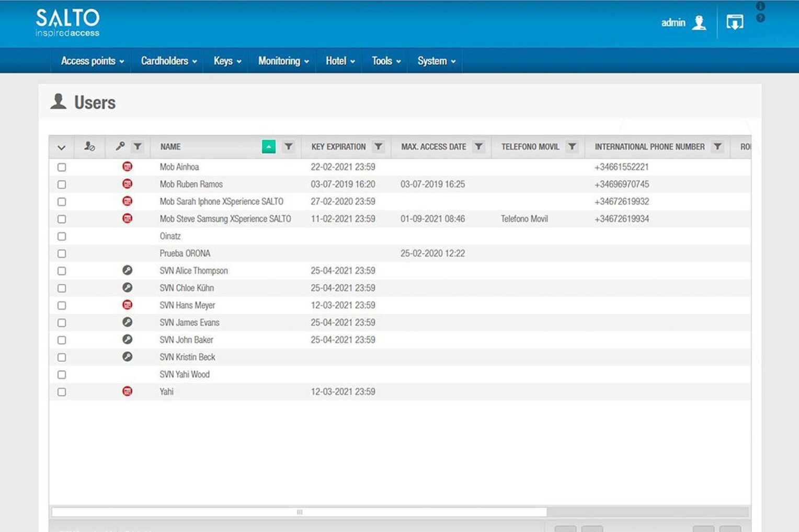Open the Telefono Movil column filter
The width and height of the screenshot is (799, 532).
point(572,147)
